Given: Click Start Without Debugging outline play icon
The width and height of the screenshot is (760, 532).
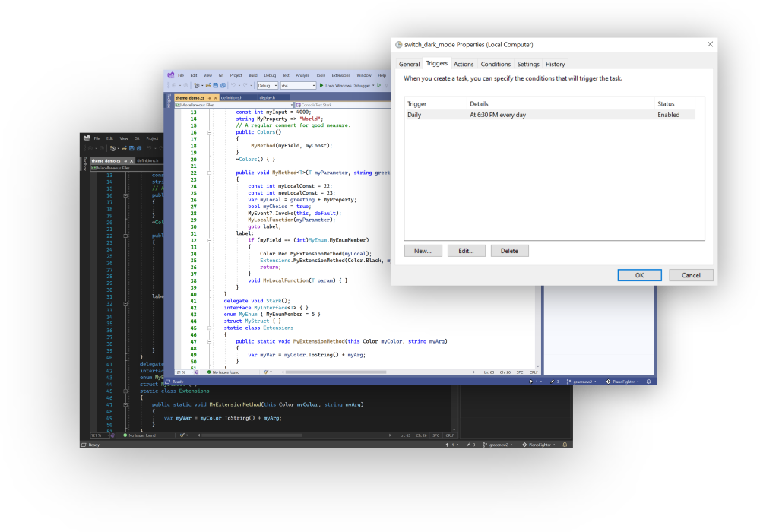Looking at the screenshot, I should [379, 85].
